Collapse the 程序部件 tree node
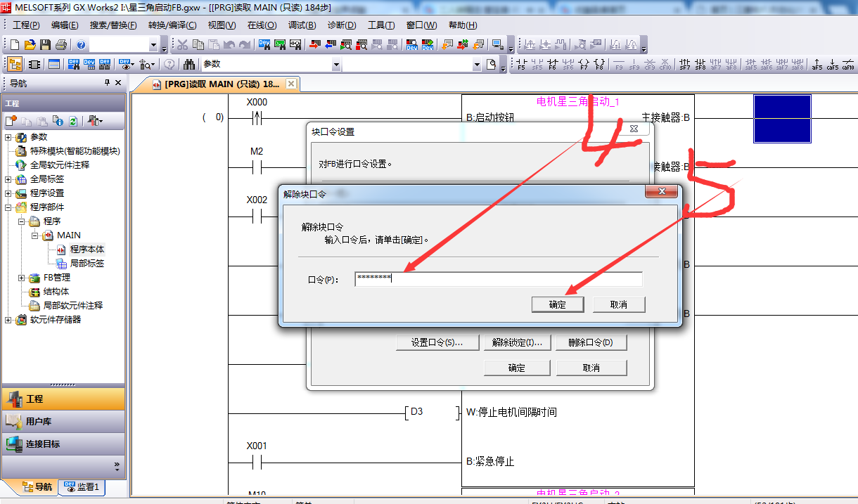Viewport: 858px width, 504px height. click(8, 207)
